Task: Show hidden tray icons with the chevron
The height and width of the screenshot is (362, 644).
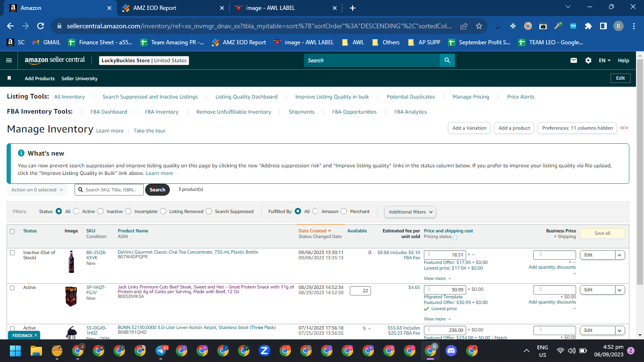Action: coord(527,351)
